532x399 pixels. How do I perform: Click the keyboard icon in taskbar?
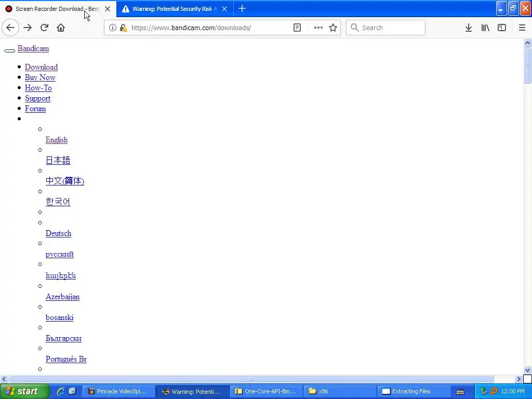coord(460,392)
